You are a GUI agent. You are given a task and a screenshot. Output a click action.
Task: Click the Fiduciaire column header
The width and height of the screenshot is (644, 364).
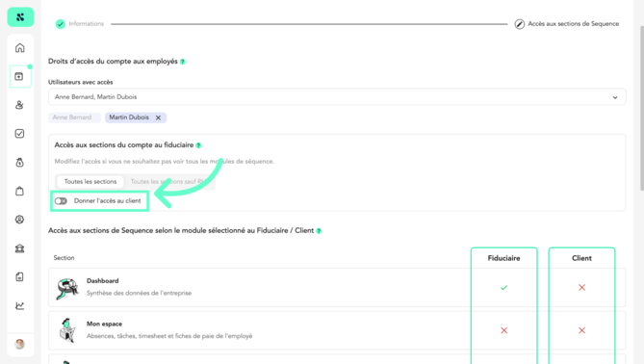coord(504,258)
